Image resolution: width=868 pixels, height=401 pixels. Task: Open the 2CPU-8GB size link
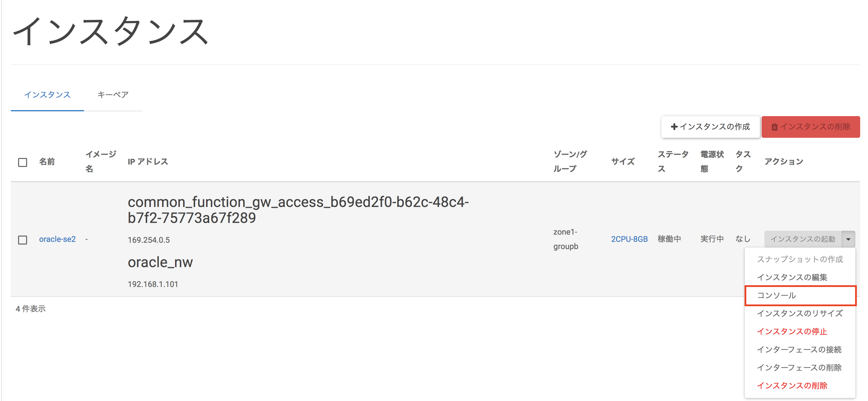[x=629, y=239]
